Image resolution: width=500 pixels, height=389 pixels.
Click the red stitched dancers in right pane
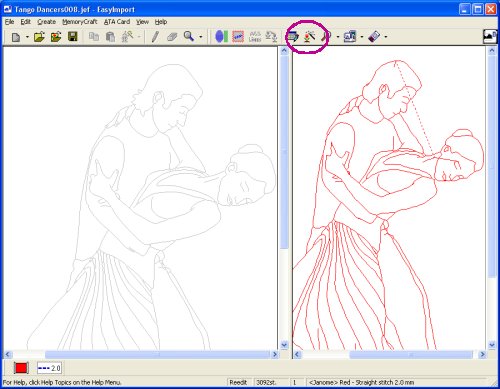388,205
